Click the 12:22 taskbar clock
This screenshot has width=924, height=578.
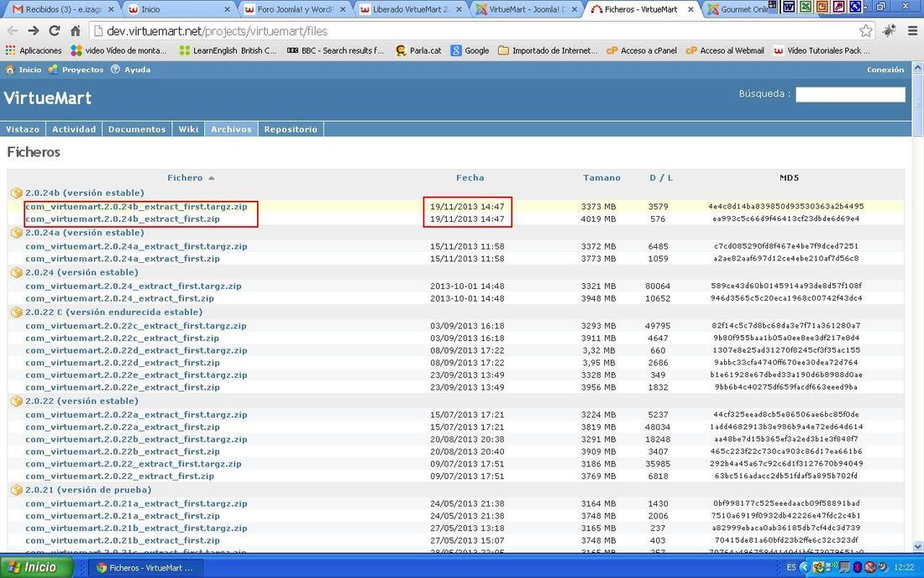904,567
